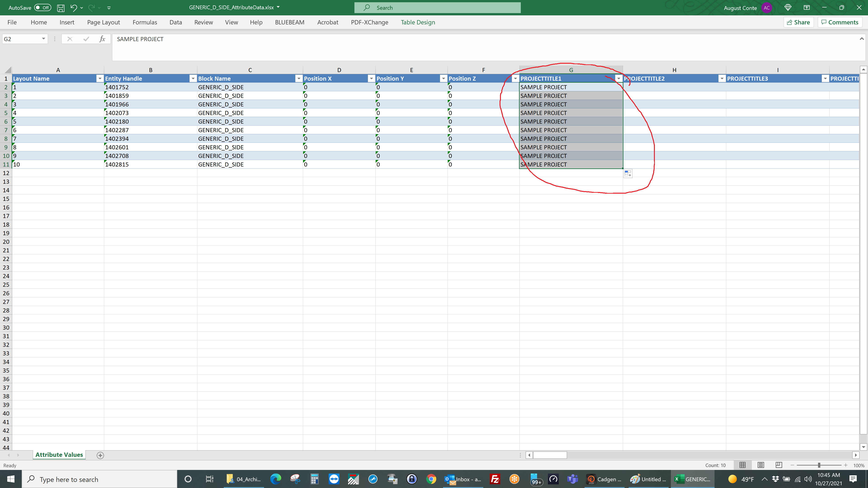This screenshot has width=868, height=488.
Task: Open PROJECTTITLE2 filter dropdown
Action: (722, 78)
